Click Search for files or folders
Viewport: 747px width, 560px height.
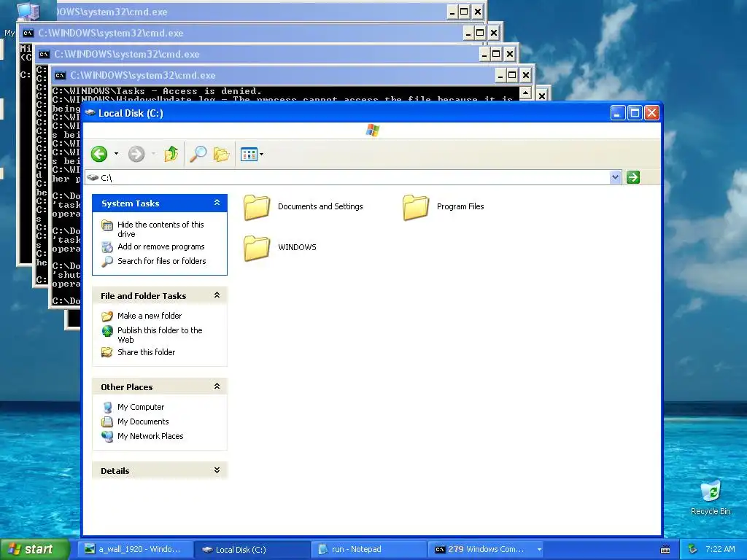[161, 261]
